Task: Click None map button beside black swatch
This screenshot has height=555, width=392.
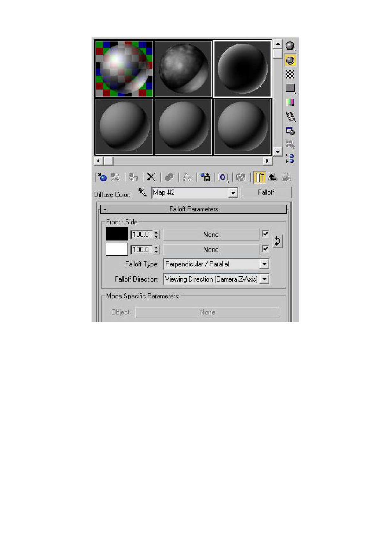Action: [x=211, y=234]
